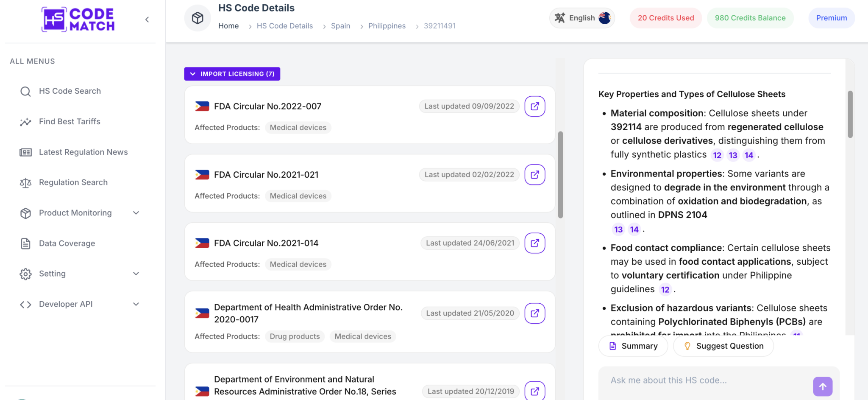Click the package icon beside HS Code Details
Viewport: 868px width, 400px height.
198,18
